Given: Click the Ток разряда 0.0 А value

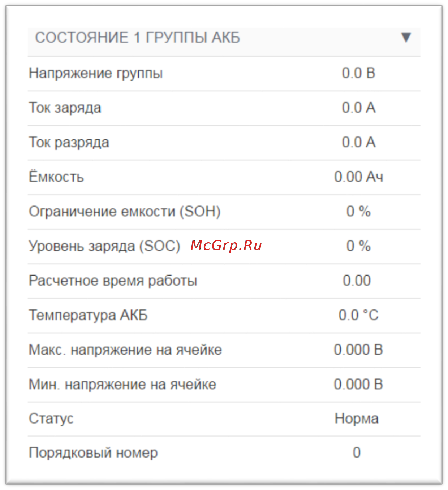Looking at the screenshot, I should pos(358,142).
